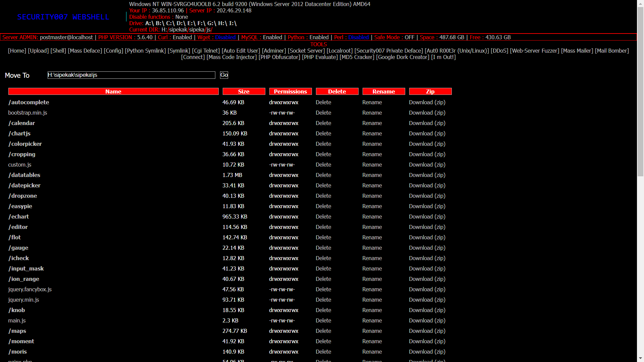Open the [DDoS] tool link

499,51
